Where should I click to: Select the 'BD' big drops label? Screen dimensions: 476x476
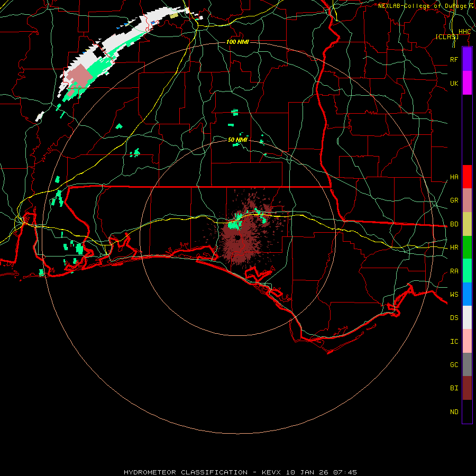coord(454,224)
